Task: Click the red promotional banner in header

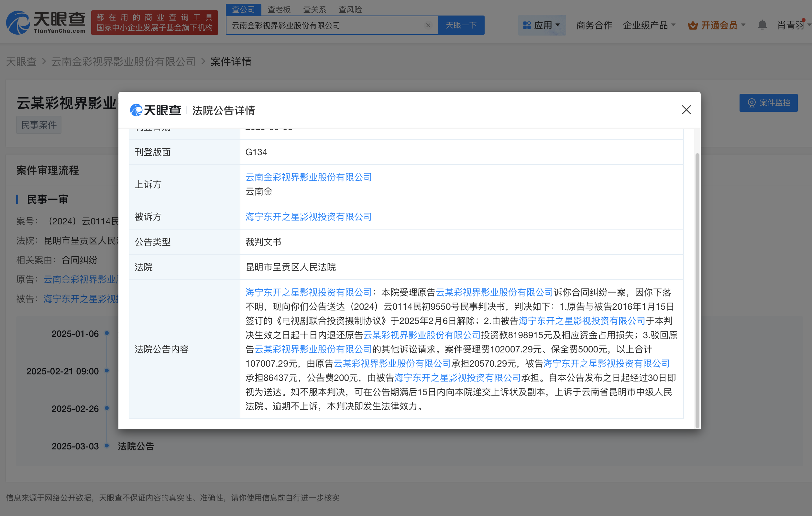Action: [155, 23]
